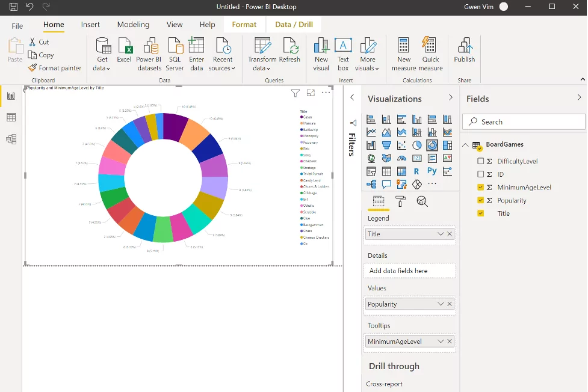Switch to Model view in left sidebar

11,139
